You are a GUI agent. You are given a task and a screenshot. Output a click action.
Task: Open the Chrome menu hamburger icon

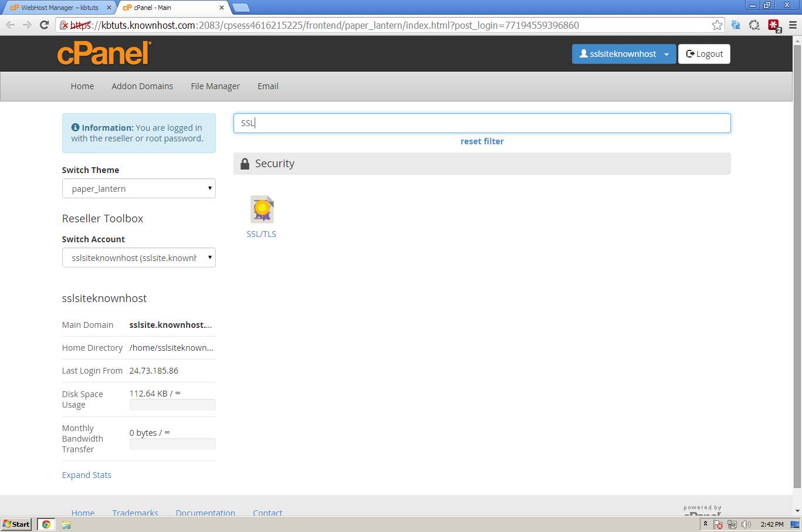tap(793, 25)
